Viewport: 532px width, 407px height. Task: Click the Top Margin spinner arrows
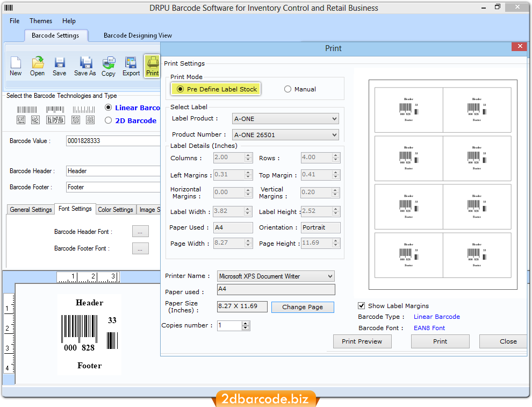(335, 175)
